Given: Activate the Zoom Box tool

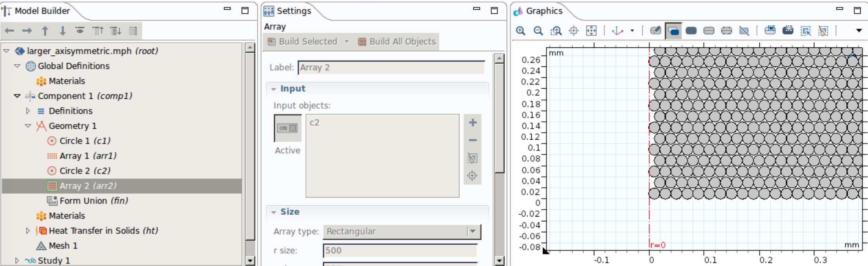Looking at the screenshot, I should 556,31.
